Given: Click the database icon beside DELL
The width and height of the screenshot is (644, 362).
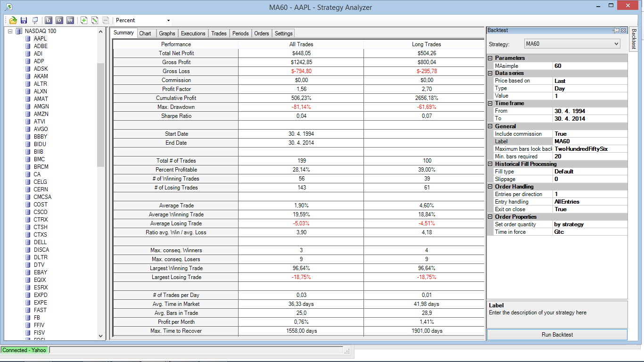Looking at the screenshot, I should 28,242.
